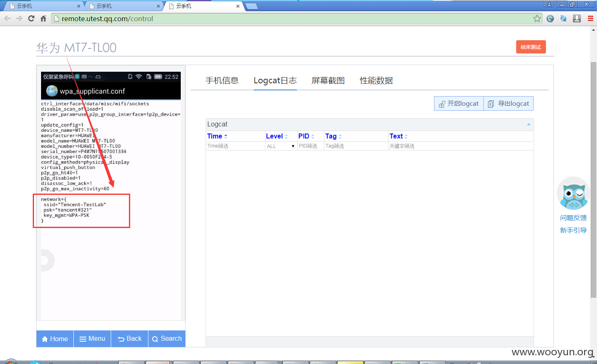
Task: Tap the phone Menu button
Action: point(92,339)
